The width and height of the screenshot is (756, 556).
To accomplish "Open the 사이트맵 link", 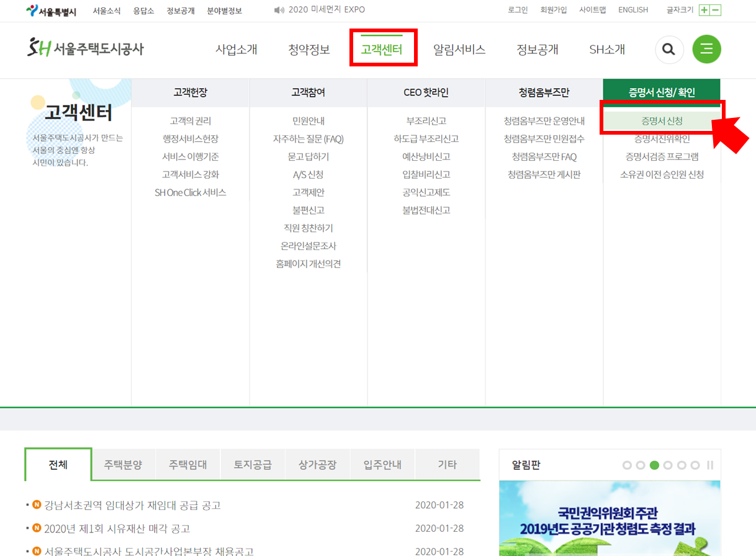I will pyautogui.click(x=592, y=10).
